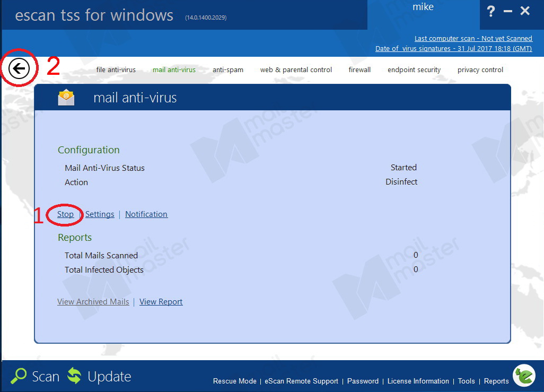Open the Notification link
The image size is (544, 392).
click(146, 214)
